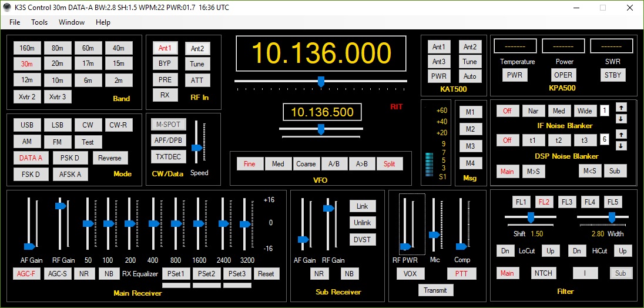
Task: Increase DSP Noise Blanker level arrow
Action: click(x=621, y=134)
